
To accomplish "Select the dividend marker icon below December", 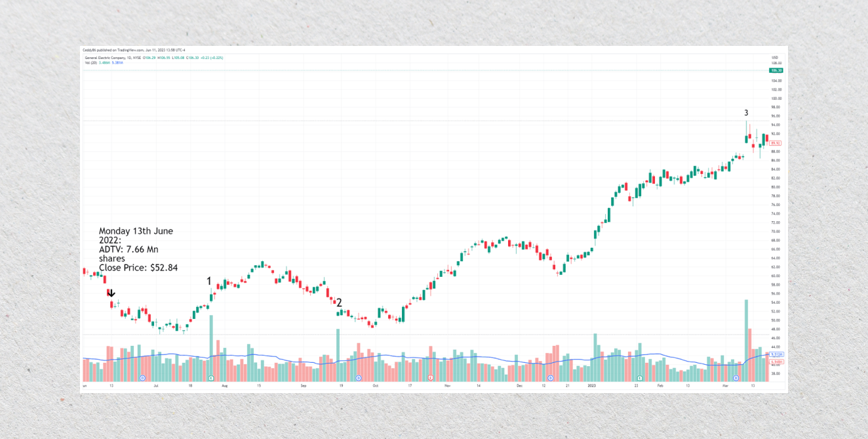I will pyautogui.click(x=551, y=377).
